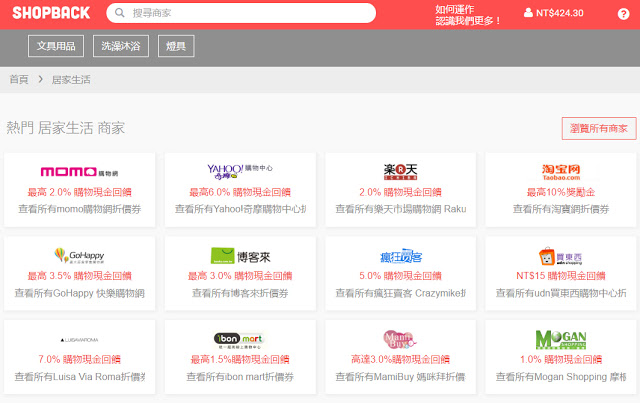Open the Mogan Shopping logo
Screen dimensions: 640x403
(x=560, y=338)
